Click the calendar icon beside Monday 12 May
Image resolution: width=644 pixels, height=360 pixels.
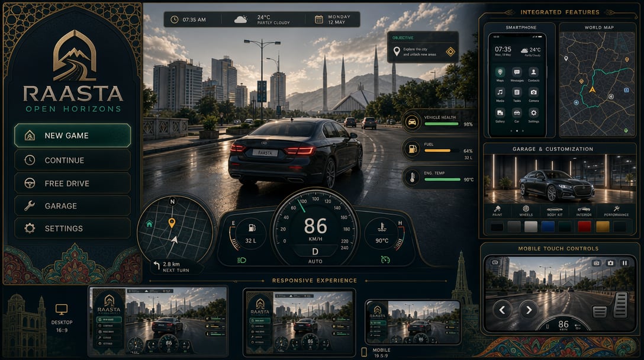[x=318, y=20]
